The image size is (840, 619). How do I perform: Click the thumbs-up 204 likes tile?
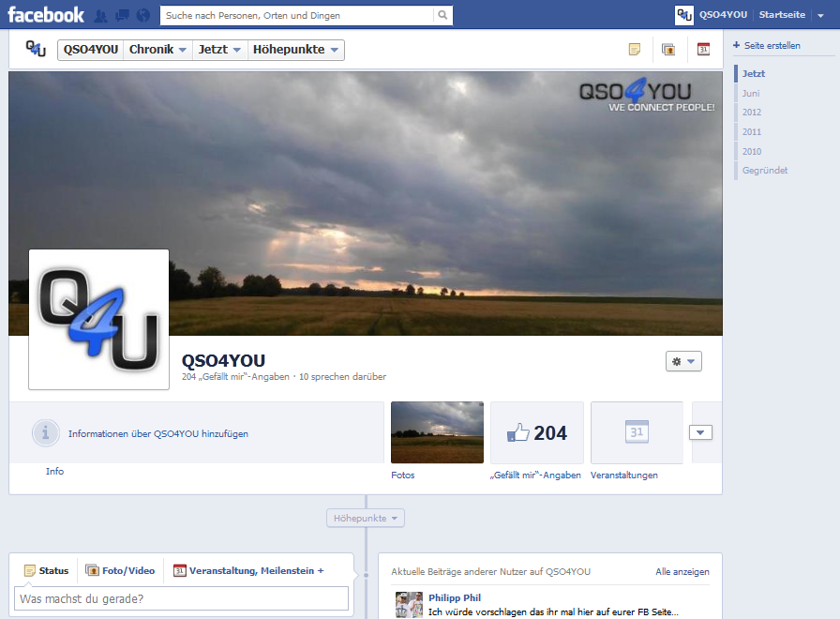(537, 432)
